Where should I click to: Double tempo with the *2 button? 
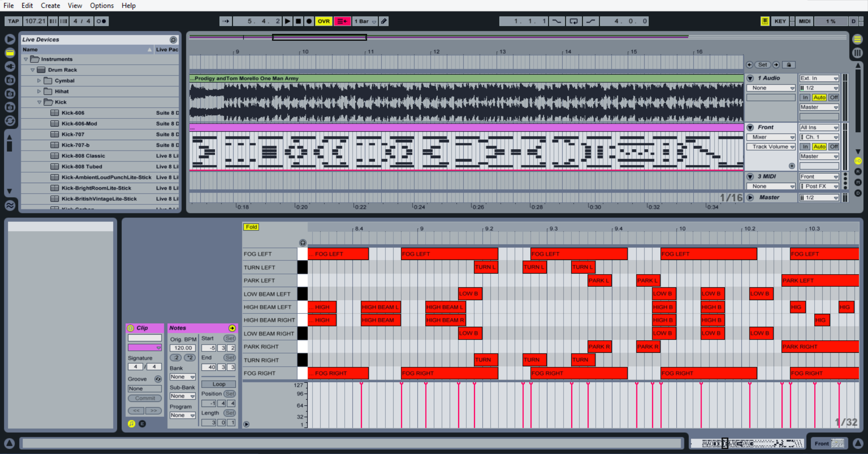click(190, 358)
